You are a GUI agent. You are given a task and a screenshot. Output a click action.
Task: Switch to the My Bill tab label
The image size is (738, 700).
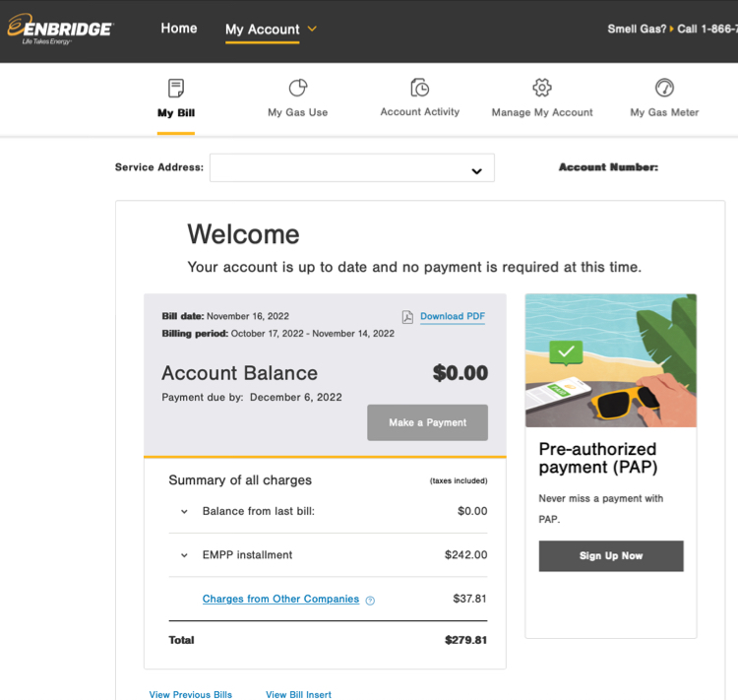[176, 113]
